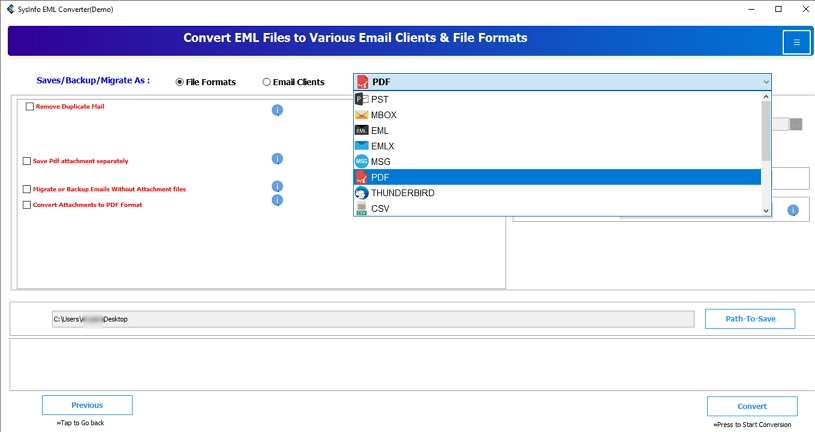This screenshot has height=432, width=815.
Task: Open the hamburger menu icon
Action: point(796,42)
